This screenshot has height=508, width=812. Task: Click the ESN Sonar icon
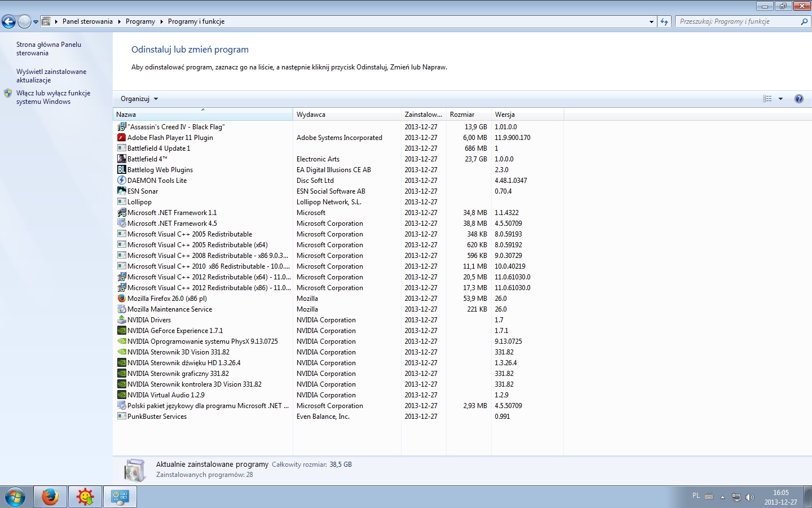[122, 191]
